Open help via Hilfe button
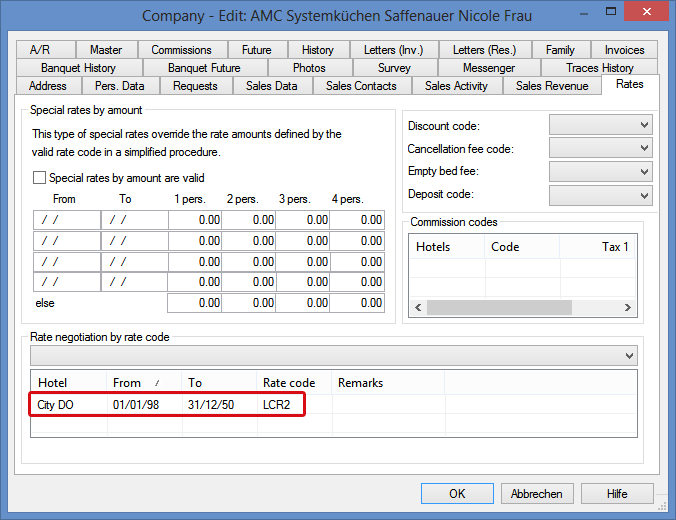The height and width of the screenshot is (520, 676). pos(617,493)
